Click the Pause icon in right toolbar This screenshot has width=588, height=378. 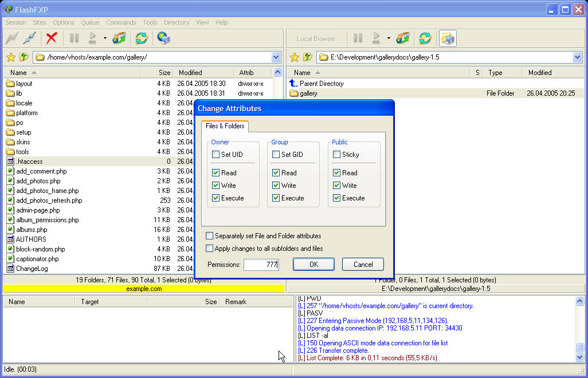358,38
